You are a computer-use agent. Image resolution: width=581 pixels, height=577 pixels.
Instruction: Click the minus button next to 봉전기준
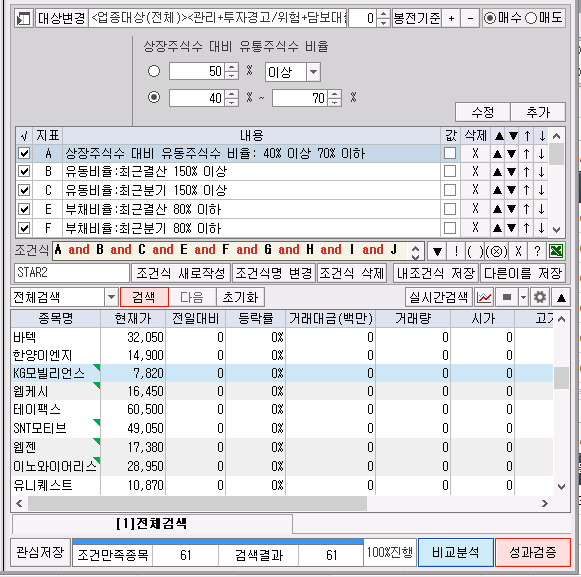click(470, 18)
